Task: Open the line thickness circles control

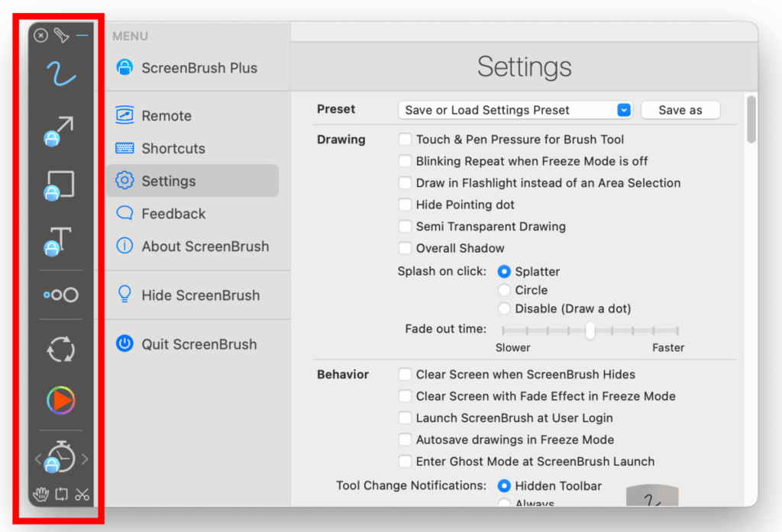Action: click(61, 295)
